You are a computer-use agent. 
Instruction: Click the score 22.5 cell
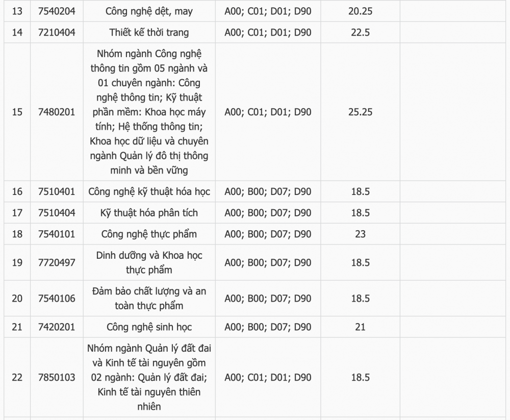pos(360,33)
